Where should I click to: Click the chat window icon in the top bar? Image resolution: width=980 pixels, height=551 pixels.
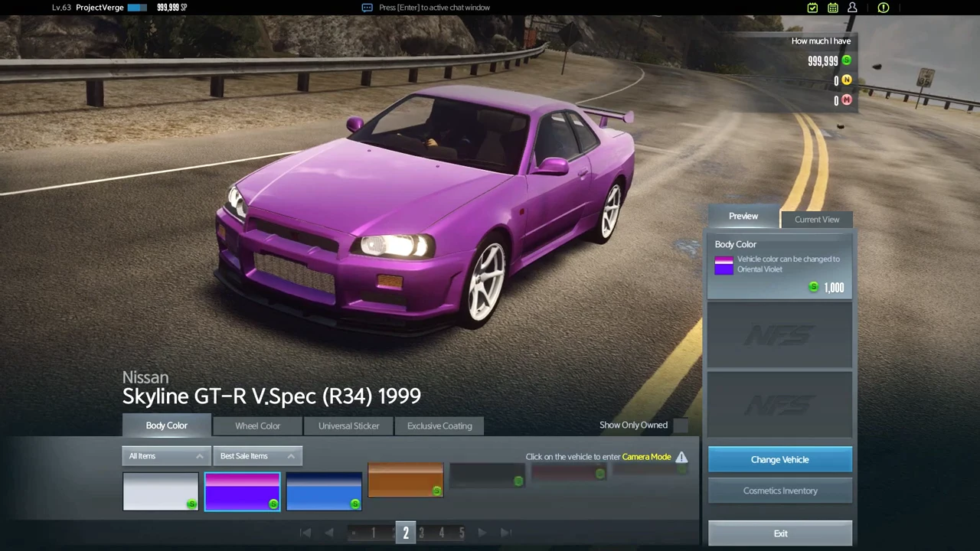tap(367, 7)
